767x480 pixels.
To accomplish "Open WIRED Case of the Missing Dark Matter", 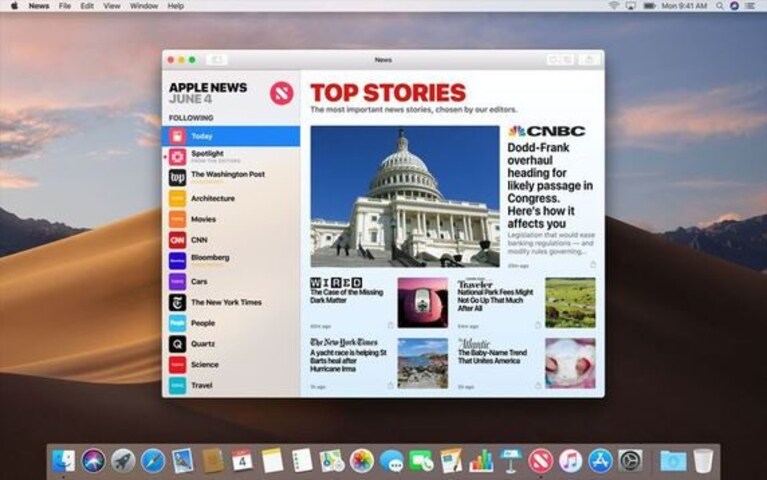I will coord(347,296).
